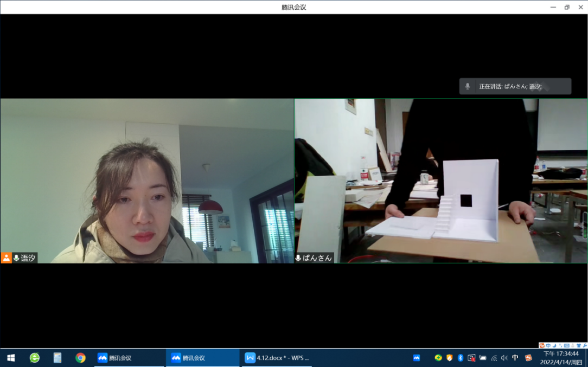Screen dimensions: 588x367
Task: Open the Wi-Fi network panel
Action: pyautogui.click(x=494, y=358)
